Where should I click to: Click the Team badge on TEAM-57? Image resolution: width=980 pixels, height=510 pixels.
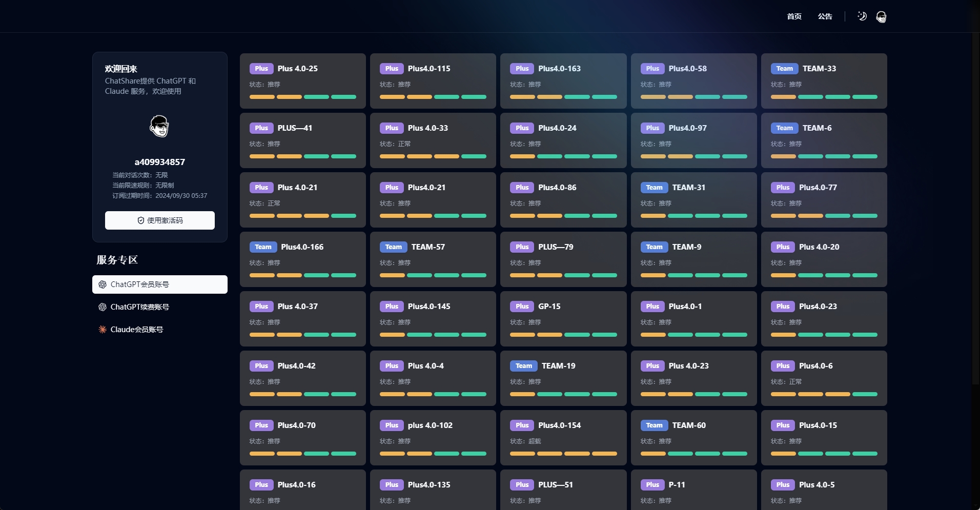[x=393, y=247]
